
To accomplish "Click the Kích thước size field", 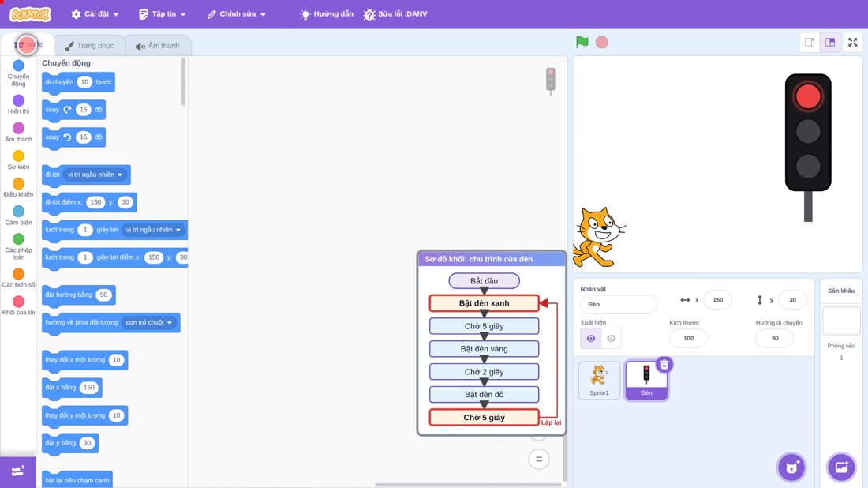I will click(x=688, y=338).
